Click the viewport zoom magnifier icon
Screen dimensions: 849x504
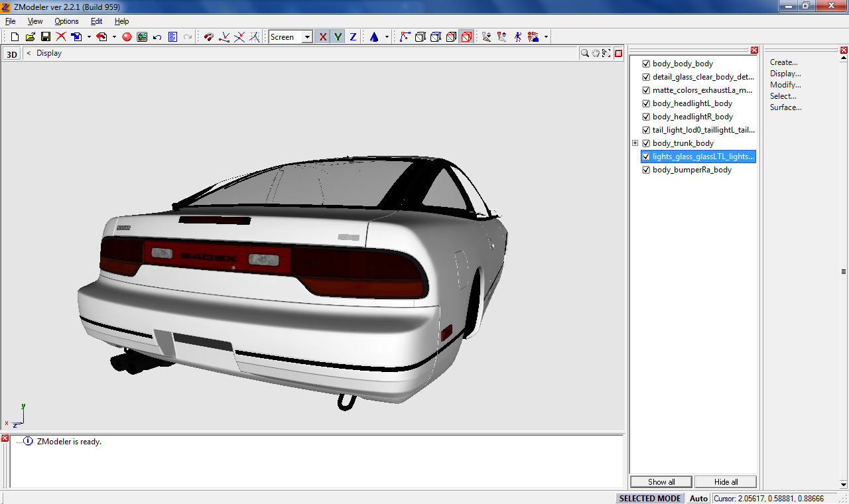(585, 53)
